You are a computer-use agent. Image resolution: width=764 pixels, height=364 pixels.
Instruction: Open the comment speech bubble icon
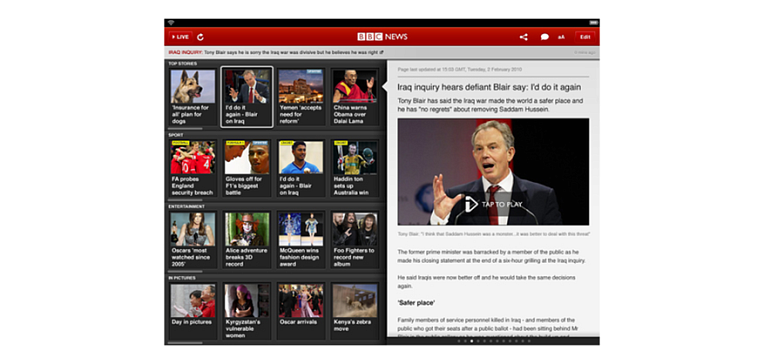point(544,37)
